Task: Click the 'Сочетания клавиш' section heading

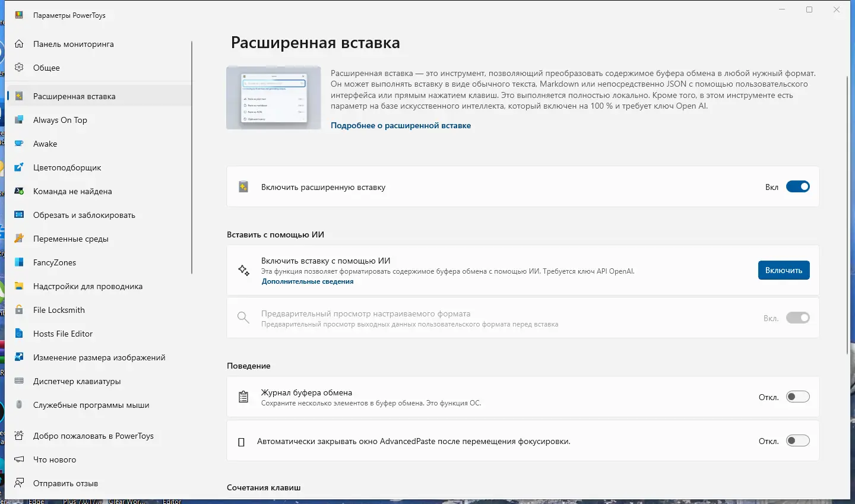Action: (264, 488)
